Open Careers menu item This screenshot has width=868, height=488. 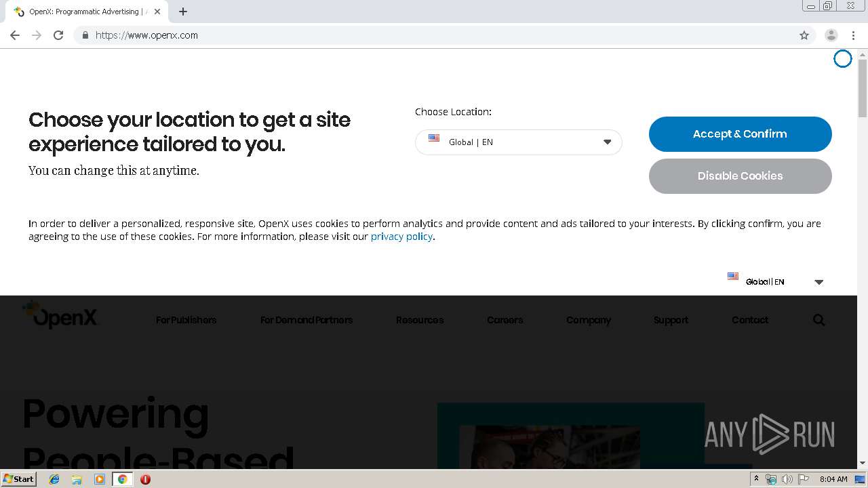(x=505, y=320)
